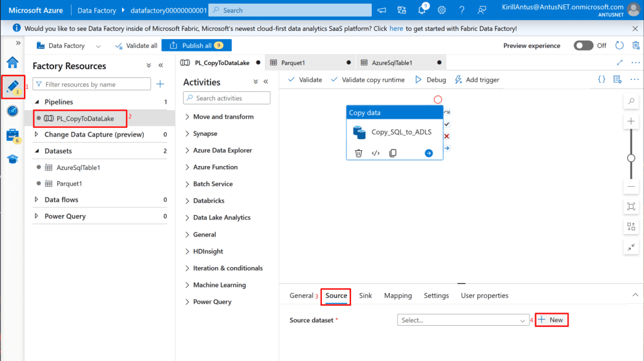The height and width of the screenshot is (361, 644).
Task: Click the Search activities input field
Action: tap(226, 98)
